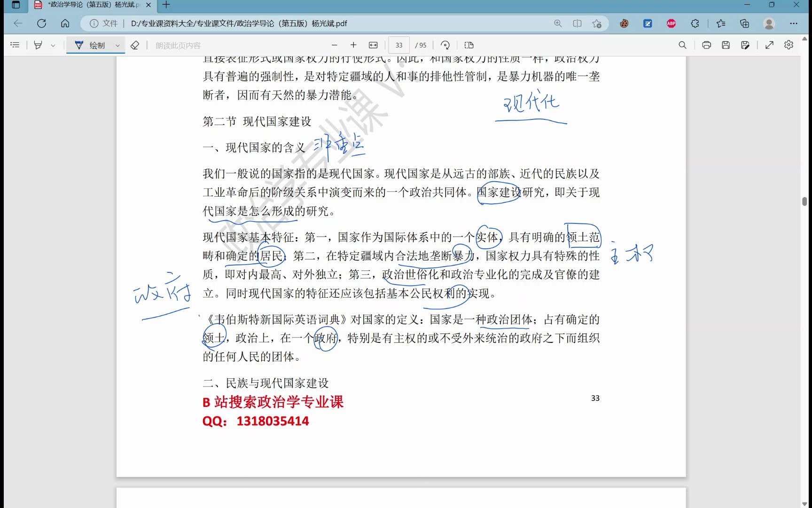Enter full screen PDF mode
The height and width of the screenshot is (508, 812).
[769, 45]
